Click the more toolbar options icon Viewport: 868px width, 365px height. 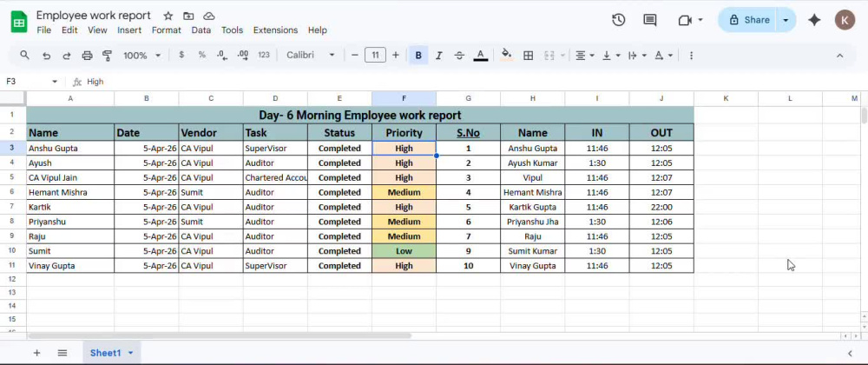(x=691, y=56)
